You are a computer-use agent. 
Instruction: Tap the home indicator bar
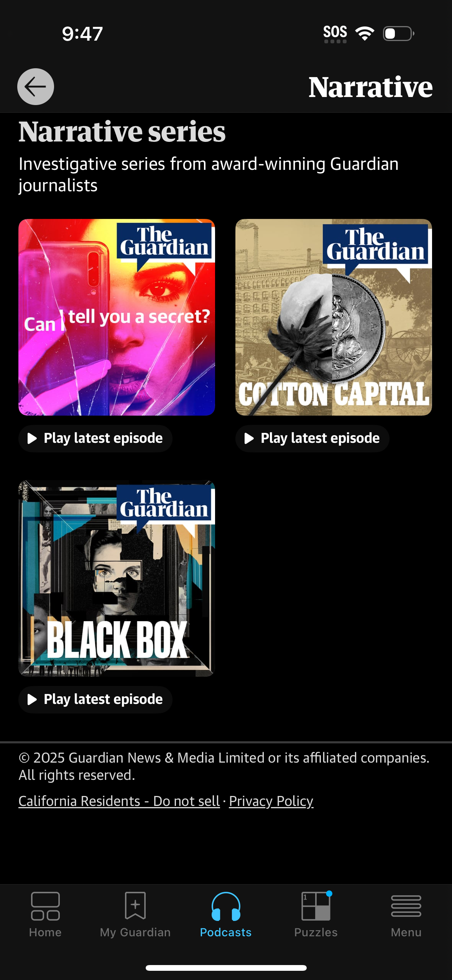[226, 968]
